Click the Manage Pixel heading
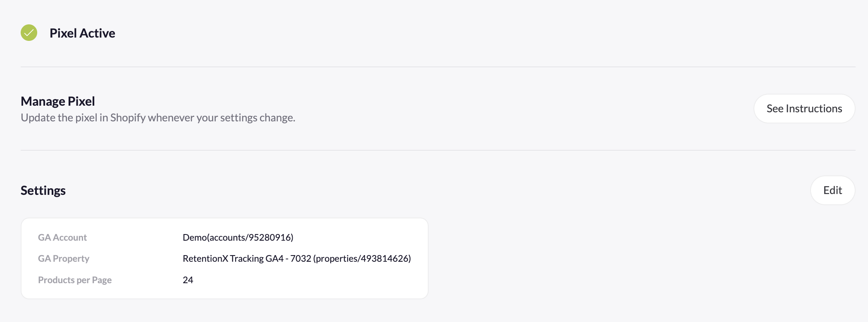868x322 pixels. pyautogui.click(x=58, y=101)
